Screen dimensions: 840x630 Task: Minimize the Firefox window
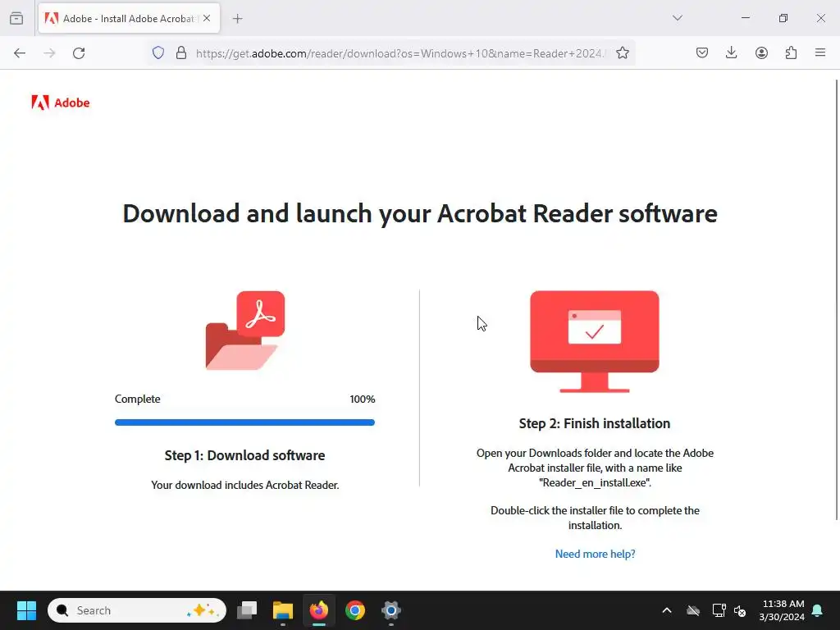click(745, 18)
